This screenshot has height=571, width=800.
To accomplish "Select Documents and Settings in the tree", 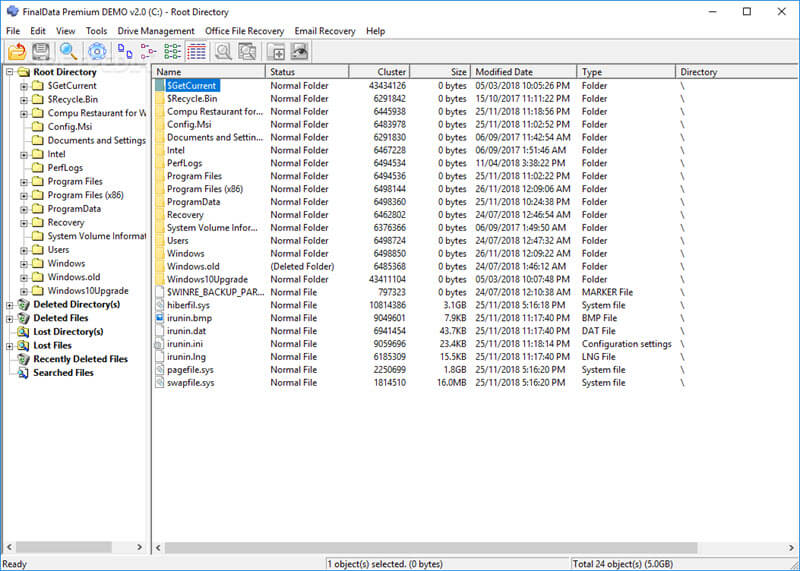I will pos(96,140).
